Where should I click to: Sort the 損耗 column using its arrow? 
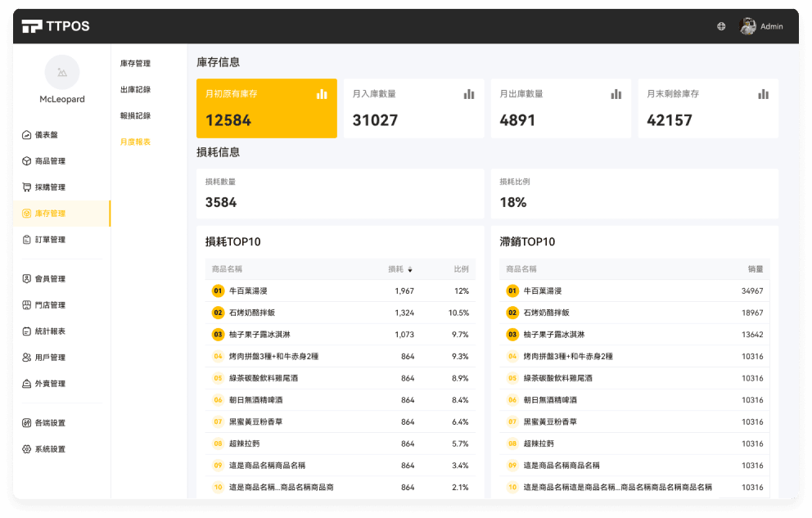410,269
